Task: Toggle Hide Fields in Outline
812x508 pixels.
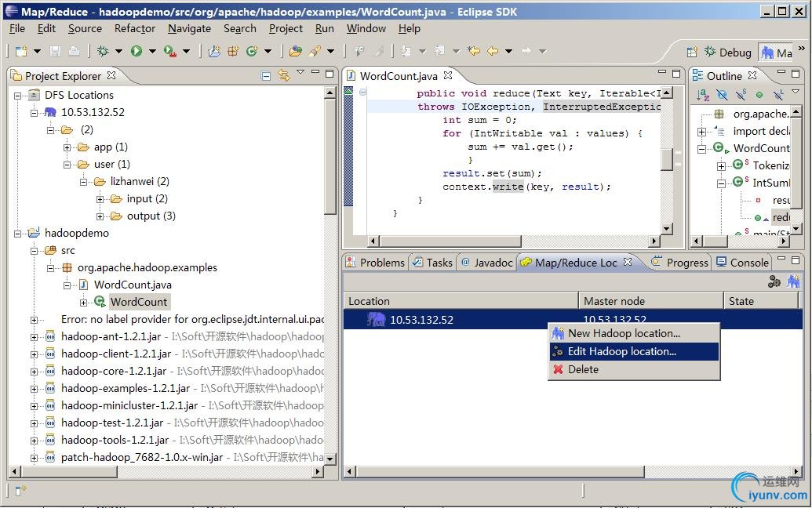Action: tap(722, 95)
